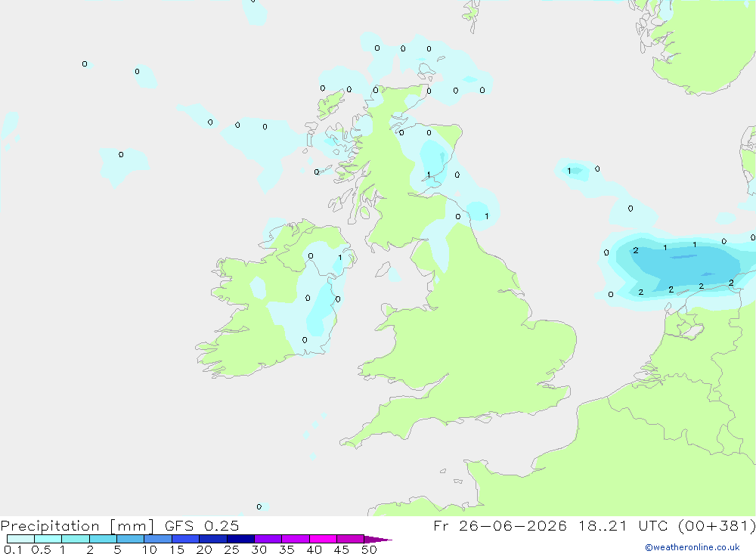The width and height of the screenshot is (756, 554).
Task: Click the isolated 0 value south of Cornwall
Action: [x=259, y=506]
